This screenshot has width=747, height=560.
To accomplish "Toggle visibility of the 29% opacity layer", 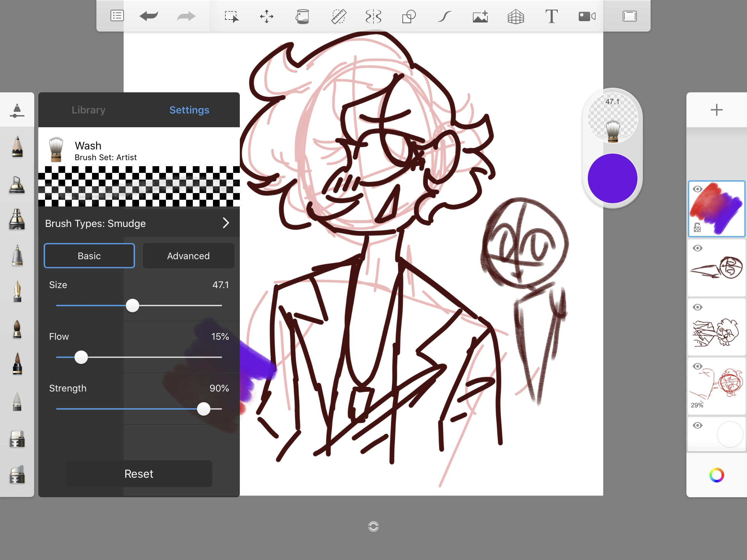I will (697, 366).
